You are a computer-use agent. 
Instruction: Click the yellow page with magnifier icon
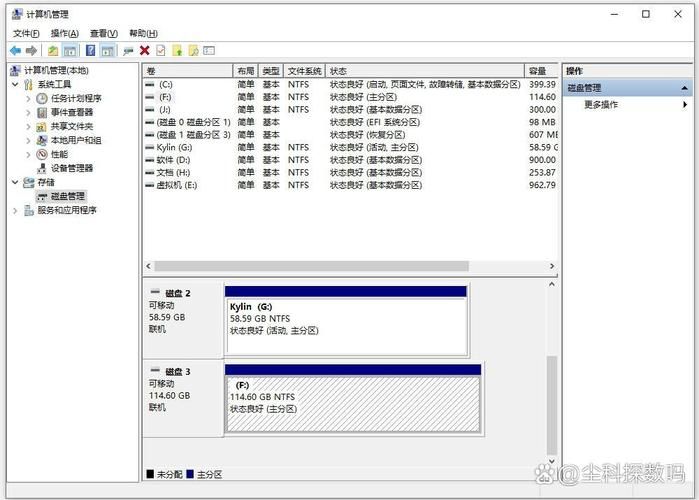(193, 51)
